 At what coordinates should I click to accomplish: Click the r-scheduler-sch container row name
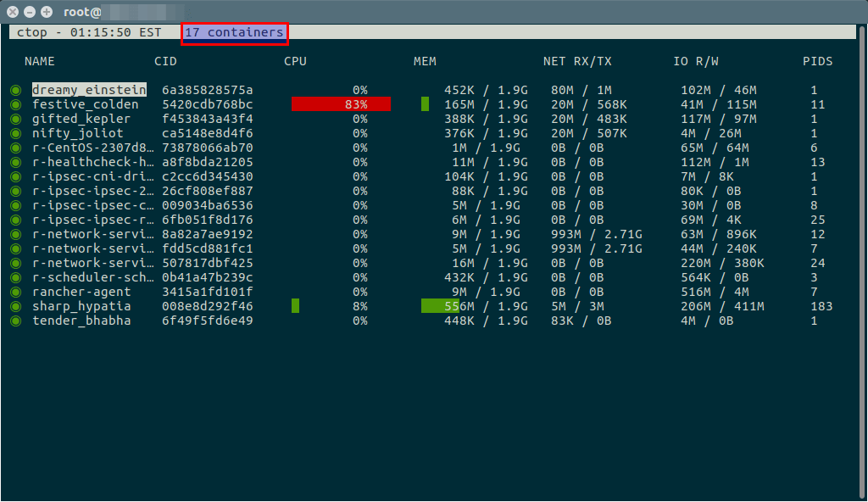pyautogui.click(x=92, y=277)
